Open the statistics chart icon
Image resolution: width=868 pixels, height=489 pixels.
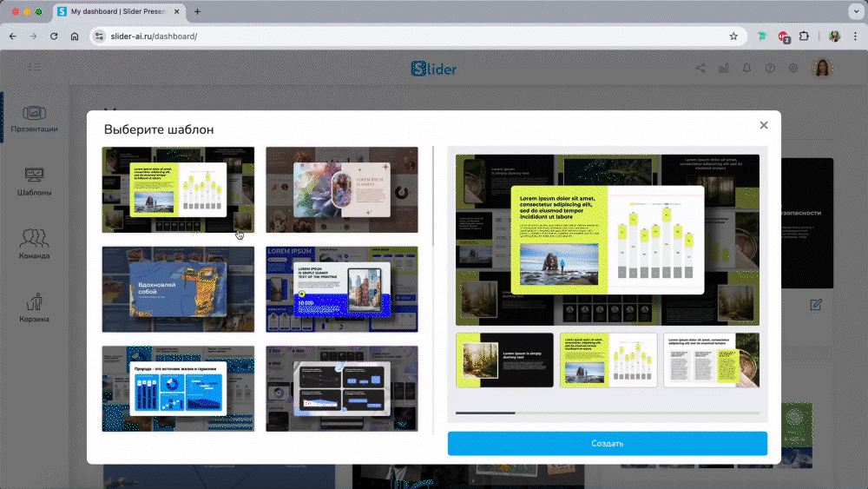point(724,68)
